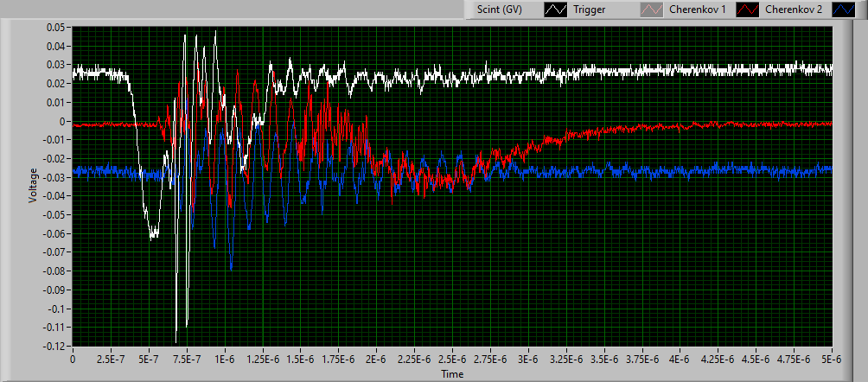The image size is (868, 382).
Task: Click the 0.04 y-axis tick label
Action: pyautogui.click(x=57, y=46)
